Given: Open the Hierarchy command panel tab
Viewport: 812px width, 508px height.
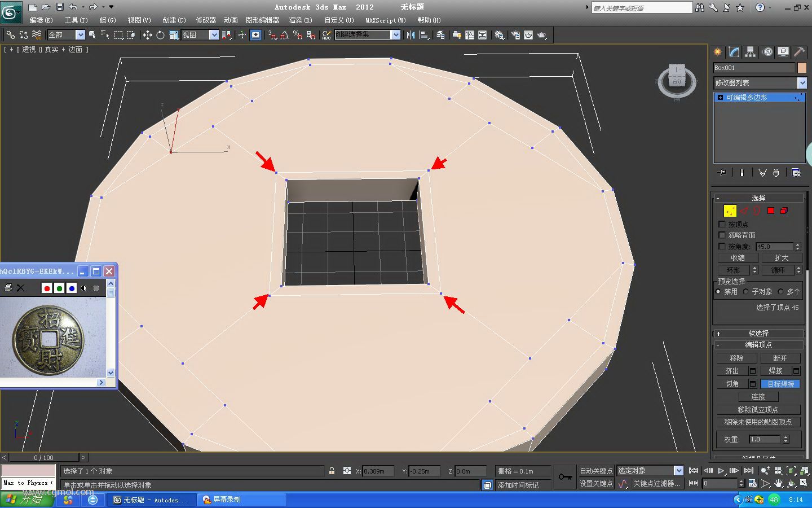Looking at the screenshot, I should pyautogui.click(x=750, y=52).
